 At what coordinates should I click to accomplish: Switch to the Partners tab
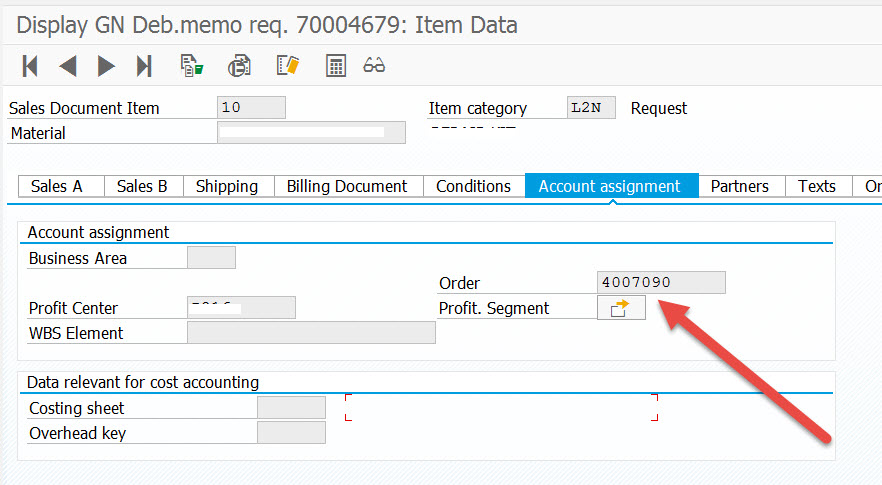[740, 186]
